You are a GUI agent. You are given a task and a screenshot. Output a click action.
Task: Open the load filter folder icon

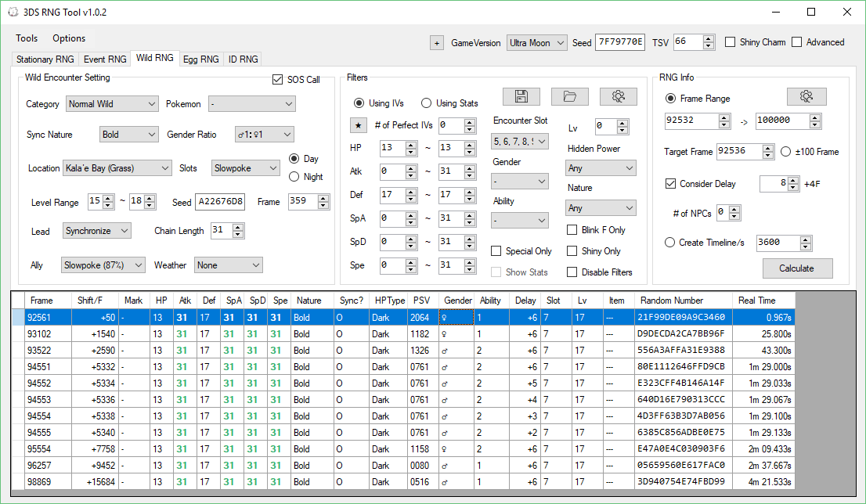pyautogui.click(x=569, y=96)
